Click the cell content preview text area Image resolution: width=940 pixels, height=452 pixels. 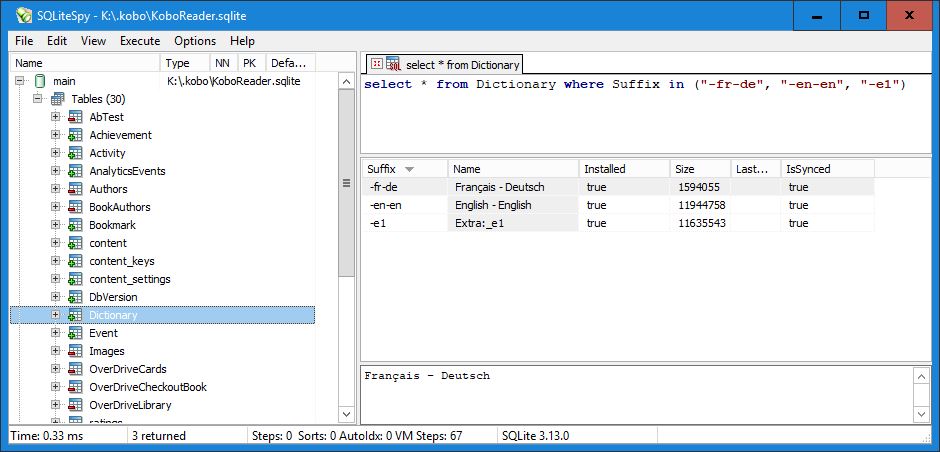[x=637, y=393]
